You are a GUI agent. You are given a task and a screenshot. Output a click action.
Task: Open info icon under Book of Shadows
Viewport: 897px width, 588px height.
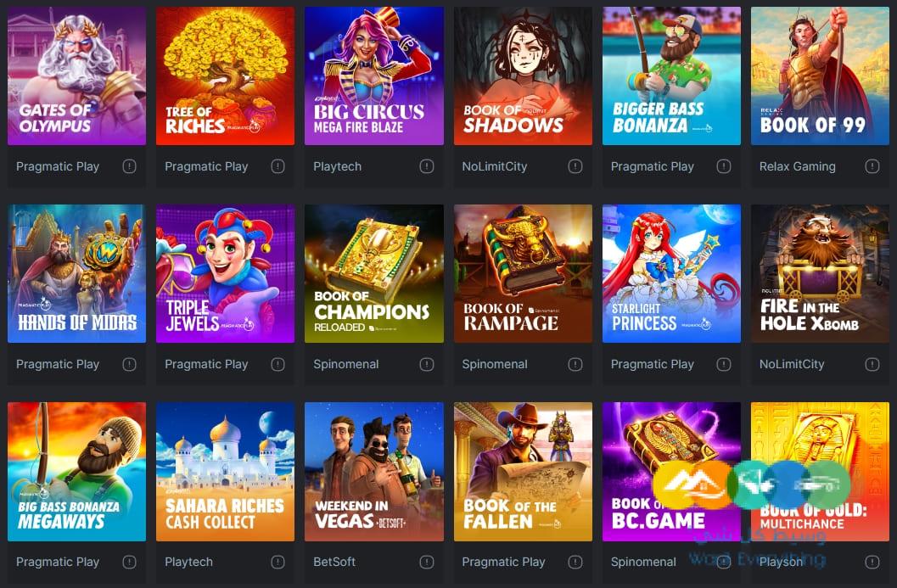(575, 166)
